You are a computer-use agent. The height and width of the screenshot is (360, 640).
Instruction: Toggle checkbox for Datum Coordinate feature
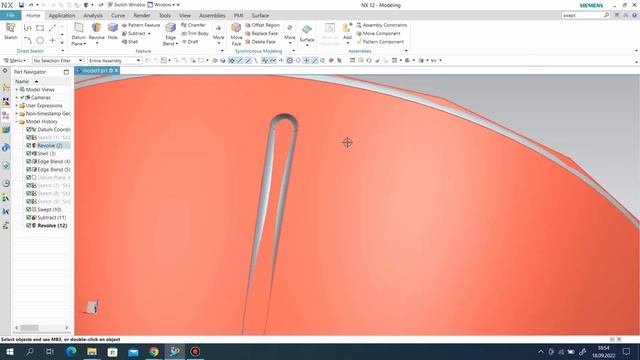(x=29, y=129)
